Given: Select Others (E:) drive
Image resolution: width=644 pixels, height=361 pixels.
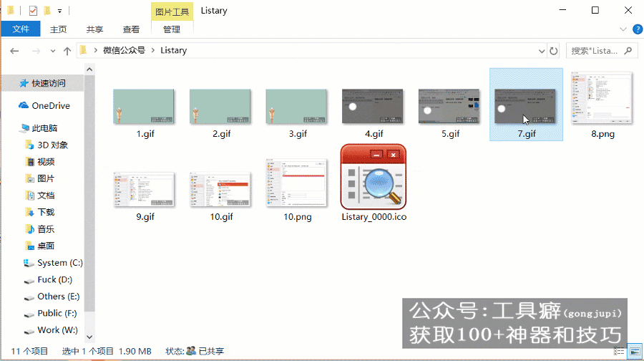Looking at the screenshot, I should pyautogui.click(x=52, y=297).
